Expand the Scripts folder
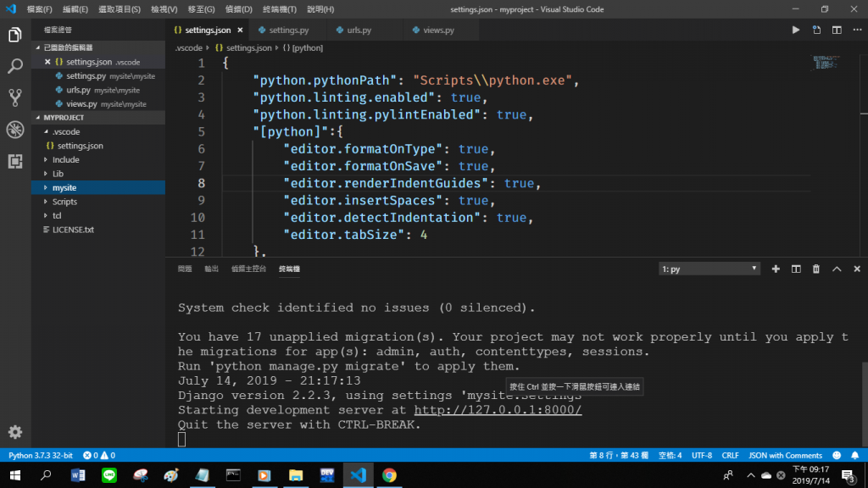868x488 pixels. tap(46, 202)
